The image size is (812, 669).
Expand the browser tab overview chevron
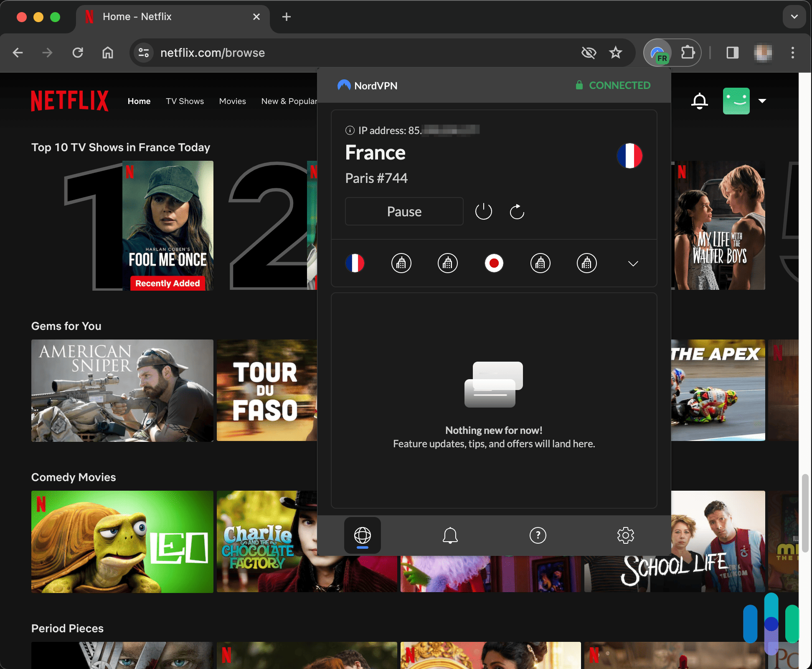point(794,17)
